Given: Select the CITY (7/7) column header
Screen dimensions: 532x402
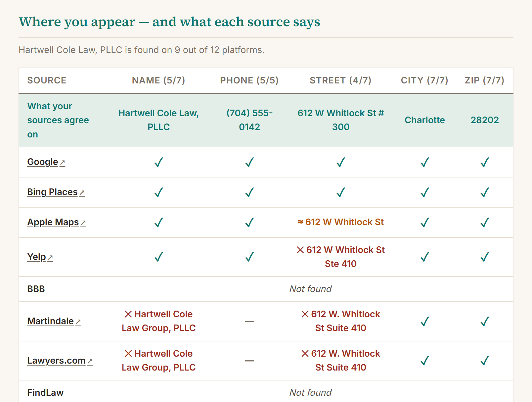Looking at the screenshot, I should 424,80.
